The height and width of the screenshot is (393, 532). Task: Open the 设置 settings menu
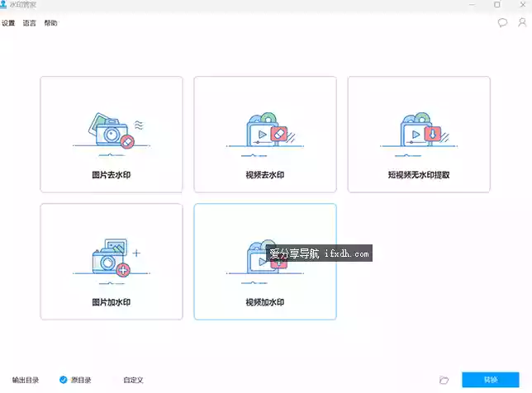coord(8,23)
